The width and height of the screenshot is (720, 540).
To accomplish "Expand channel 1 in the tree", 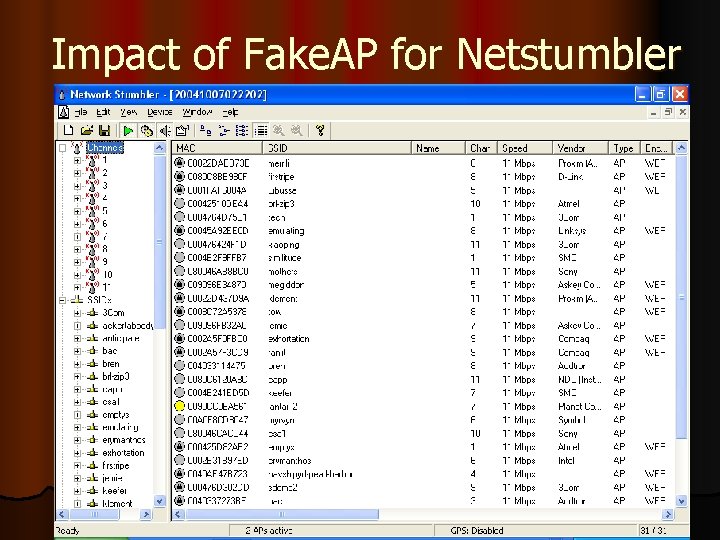I will click(x=77, y=160).
